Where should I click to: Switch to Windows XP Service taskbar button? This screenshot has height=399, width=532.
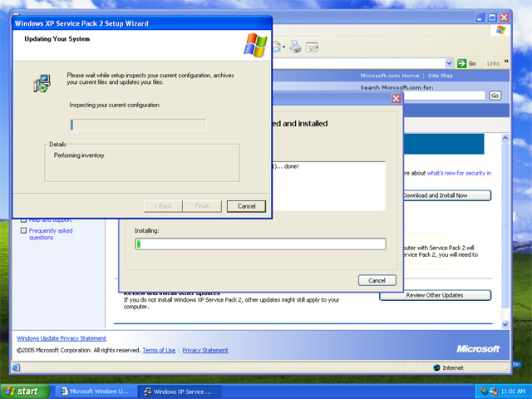point(180,392)
